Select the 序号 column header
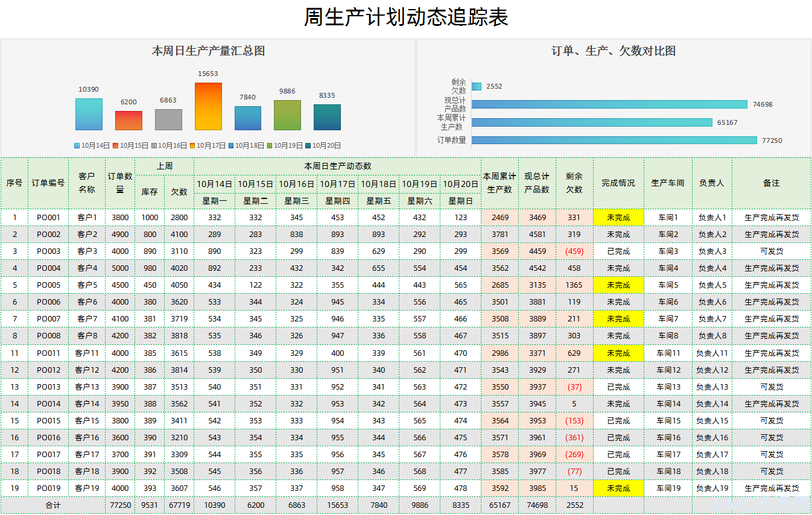The height and width of the screenshot is (515, 812). [14, 183]
